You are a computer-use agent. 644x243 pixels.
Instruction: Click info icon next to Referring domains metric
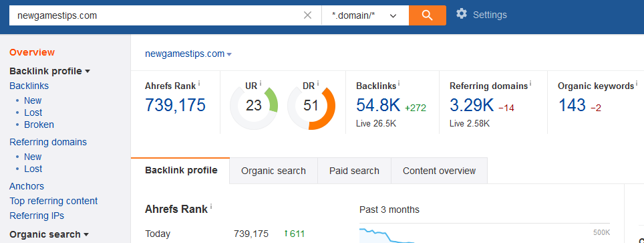click(x=530, y=83)
